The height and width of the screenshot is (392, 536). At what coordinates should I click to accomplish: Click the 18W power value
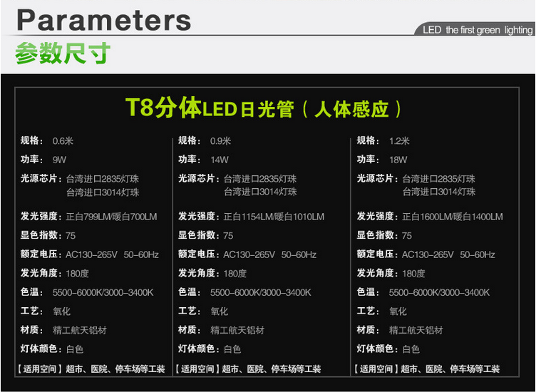[398, 160]
